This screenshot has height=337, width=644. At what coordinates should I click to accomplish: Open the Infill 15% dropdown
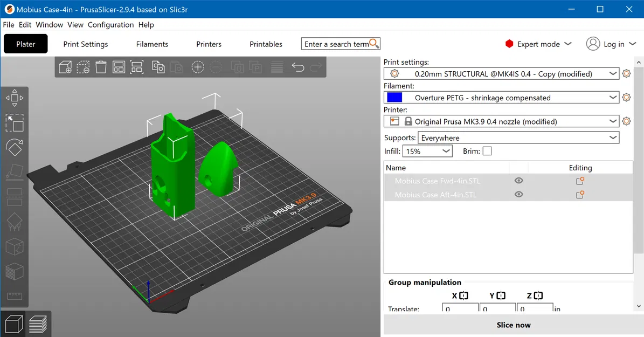click(427, 151)
